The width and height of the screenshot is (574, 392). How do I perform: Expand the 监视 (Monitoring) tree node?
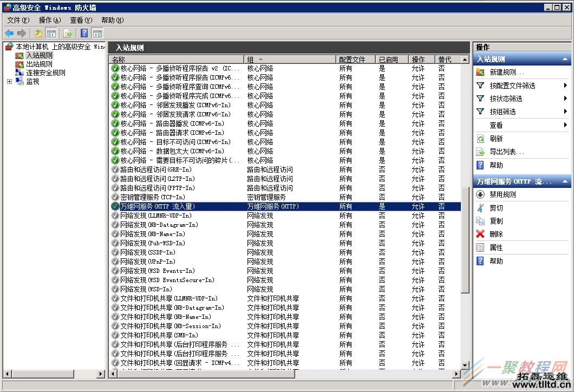(x=9, y=81)
